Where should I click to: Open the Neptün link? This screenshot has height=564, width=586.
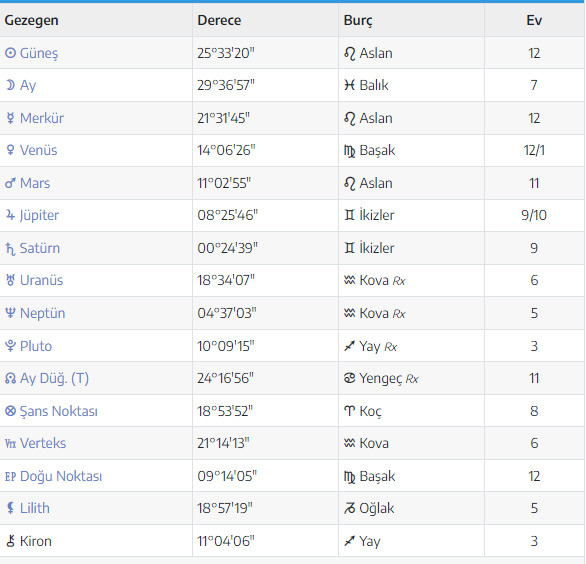click(43, 313)
